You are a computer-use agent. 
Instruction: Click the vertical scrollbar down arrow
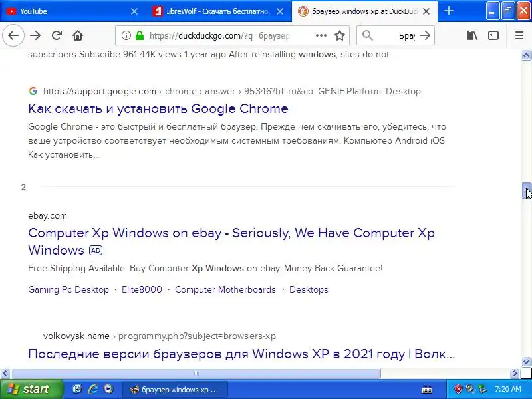coord(526,362)
